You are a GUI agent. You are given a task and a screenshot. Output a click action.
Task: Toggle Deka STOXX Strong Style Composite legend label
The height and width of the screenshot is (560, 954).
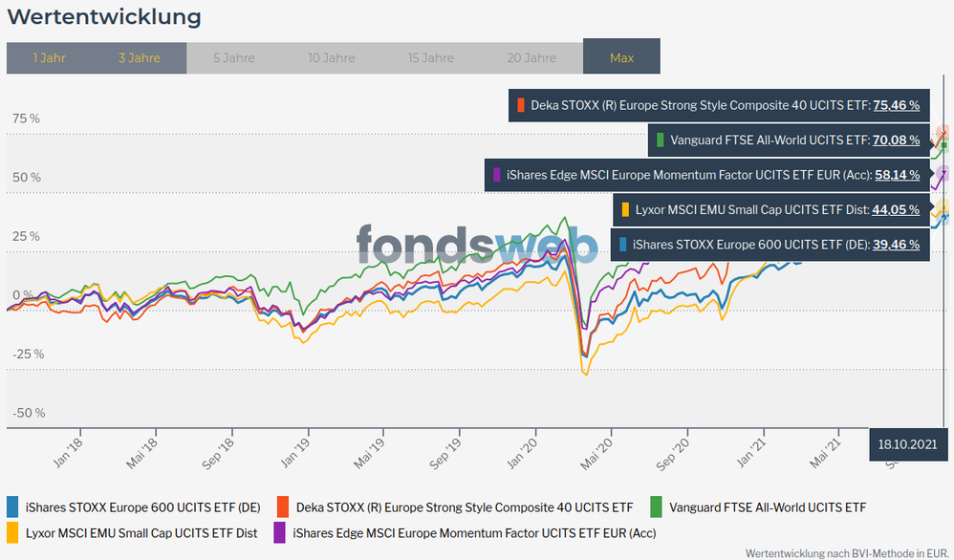tap(465, 507)
